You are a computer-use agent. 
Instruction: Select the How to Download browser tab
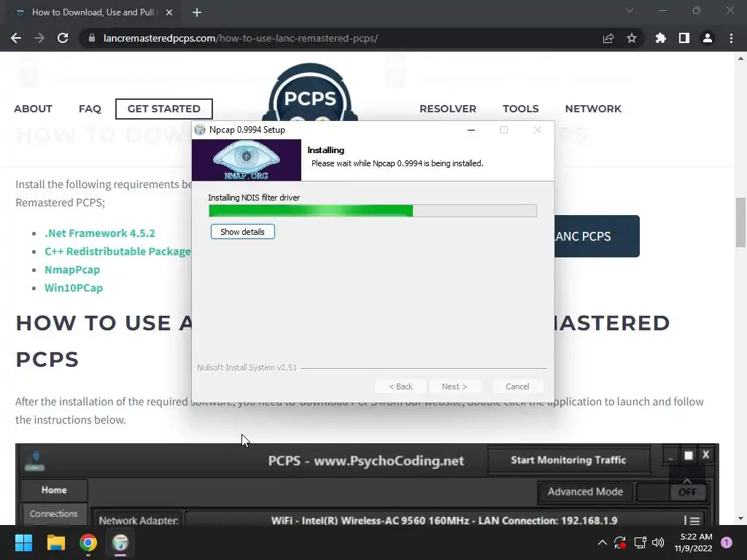pyautogui.click(x=93, y=12)
